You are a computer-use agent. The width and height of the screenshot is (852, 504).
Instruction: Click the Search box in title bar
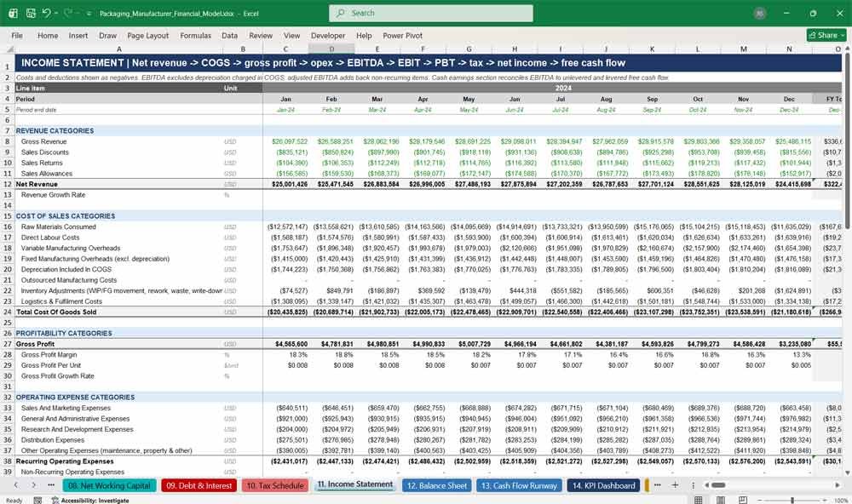pos(431,13)
